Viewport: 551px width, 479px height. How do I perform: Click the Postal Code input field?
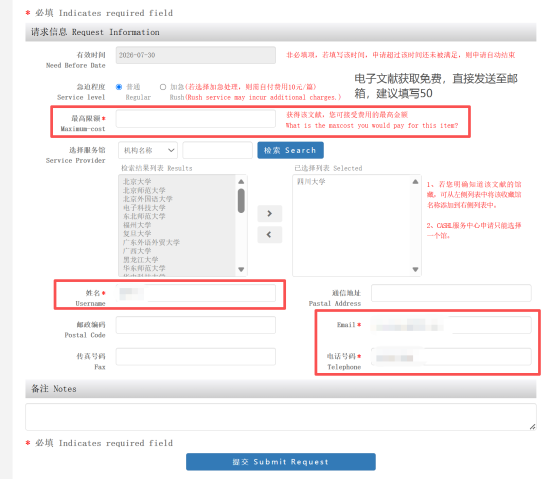coord(196,325)
